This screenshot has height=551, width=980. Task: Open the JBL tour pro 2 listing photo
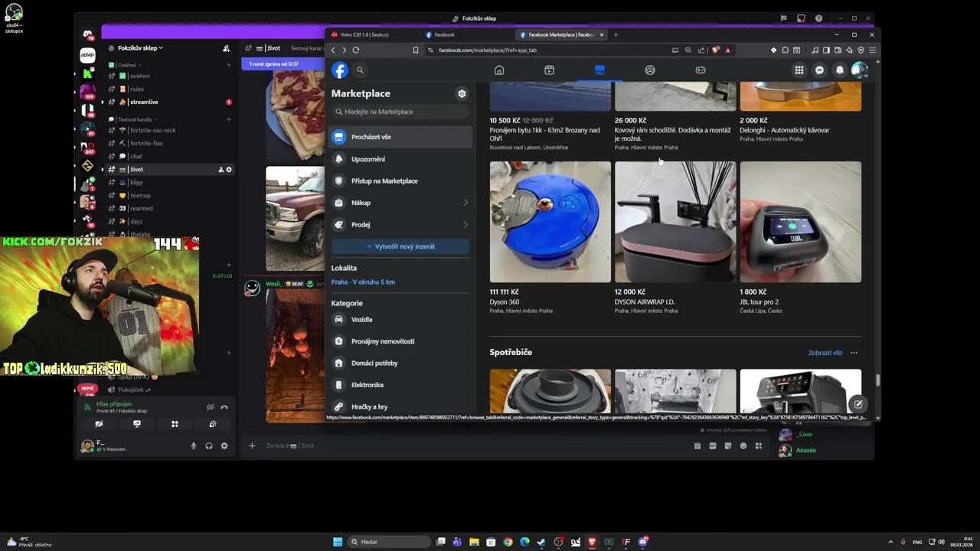coord(800,222)
